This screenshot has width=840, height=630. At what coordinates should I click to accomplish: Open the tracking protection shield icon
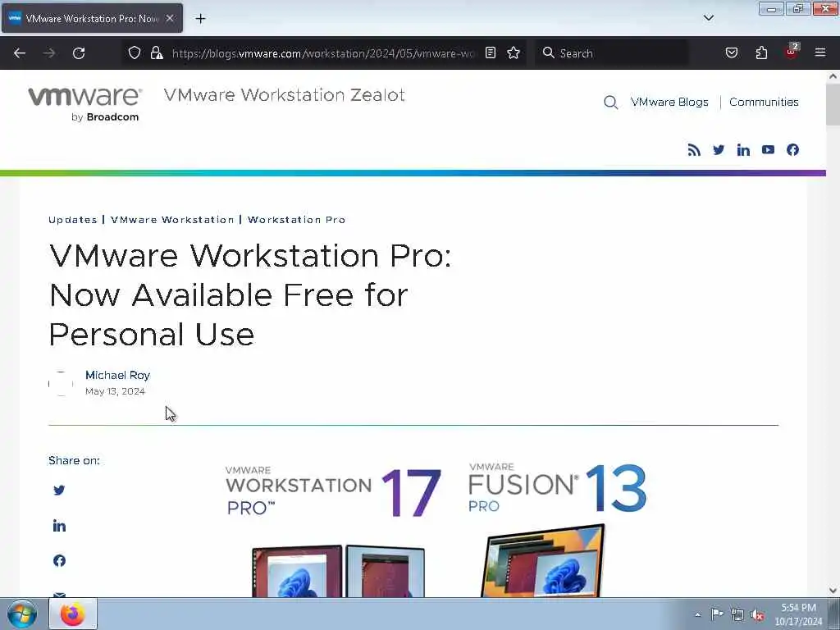coord(135,52)
